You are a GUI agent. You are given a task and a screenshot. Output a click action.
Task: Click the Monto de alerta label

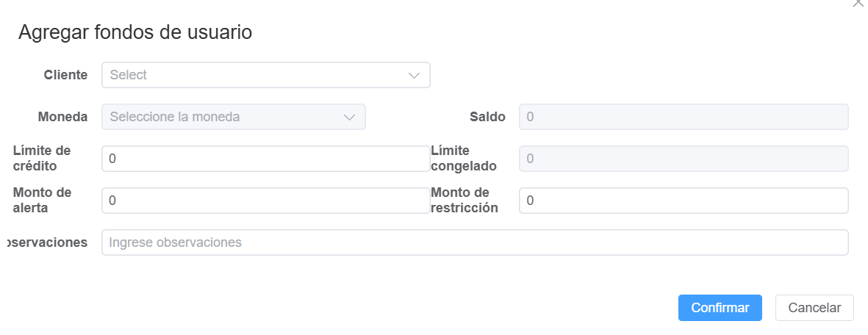42,200
